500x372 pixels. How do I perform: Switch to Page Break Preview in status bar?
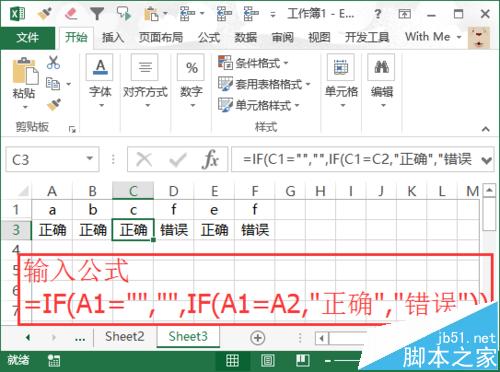[x=303, y=360]
